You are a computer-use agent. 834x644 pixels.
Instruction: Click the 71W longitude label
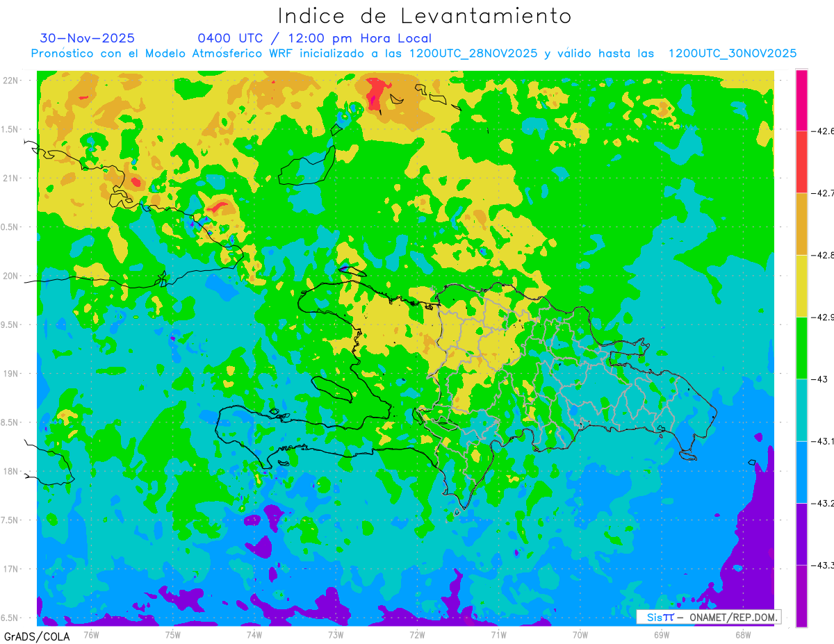click(498, 634)
